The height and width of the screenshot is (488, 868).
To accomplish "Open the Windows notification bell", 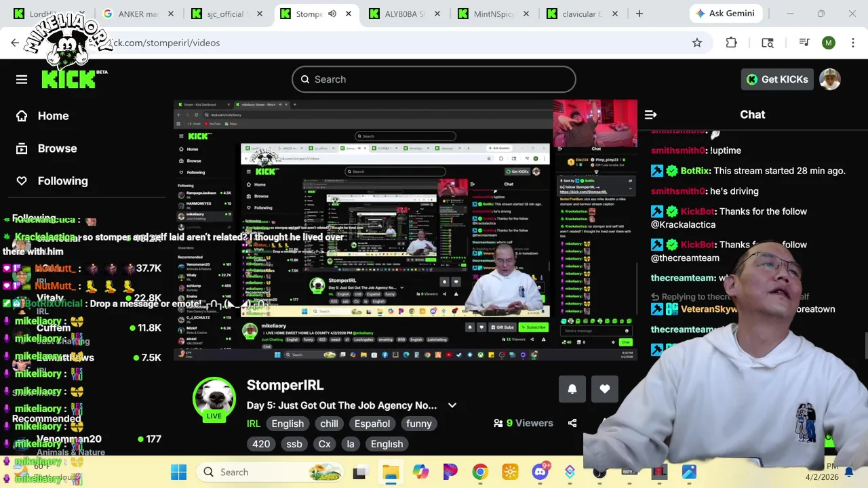I will pos(849,472).
